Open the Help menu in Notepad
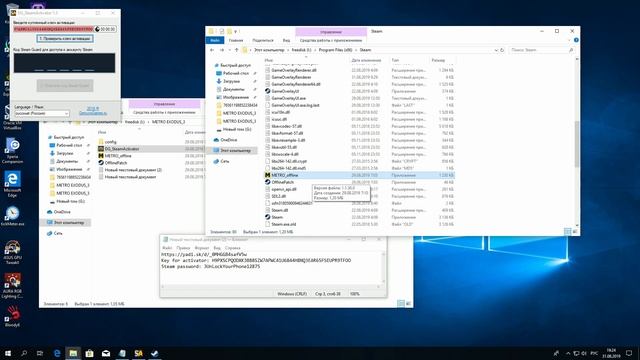The image size is (640, 360). click(x=233, y=248)
